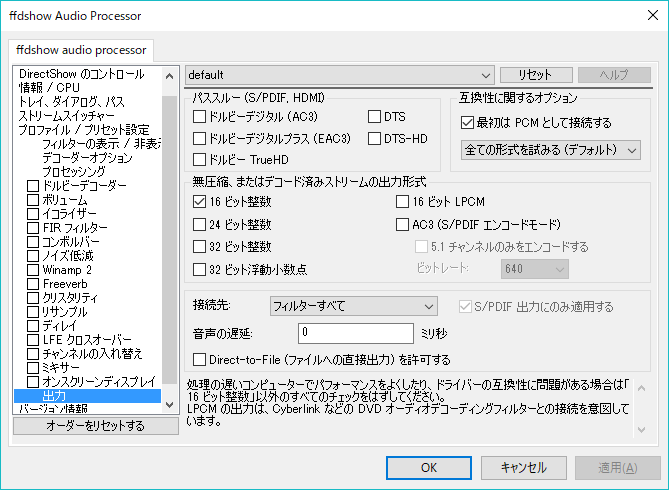
Task: Close the ffdshow Audio Processor window
Action: [x=653, y=15]
